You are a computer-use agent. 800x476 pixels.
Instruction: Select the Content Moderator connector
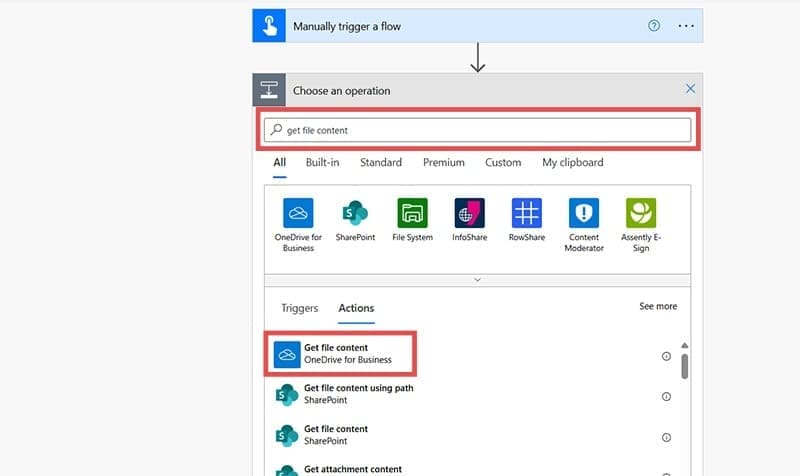click(x=584, y=225)
